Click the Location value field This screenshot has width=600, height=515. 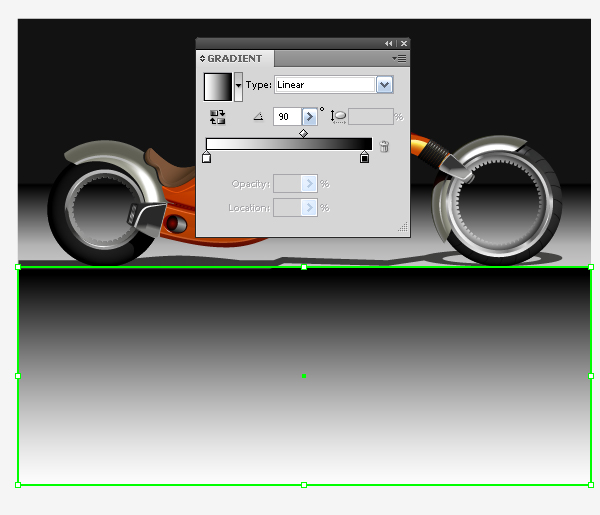(287, 208)
